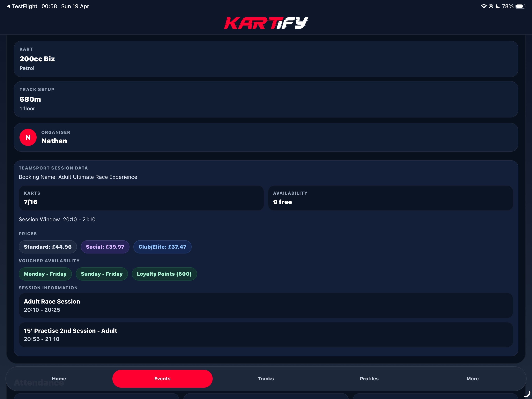
Task: Open the Nathan organiser card
Action: point(266,137)
